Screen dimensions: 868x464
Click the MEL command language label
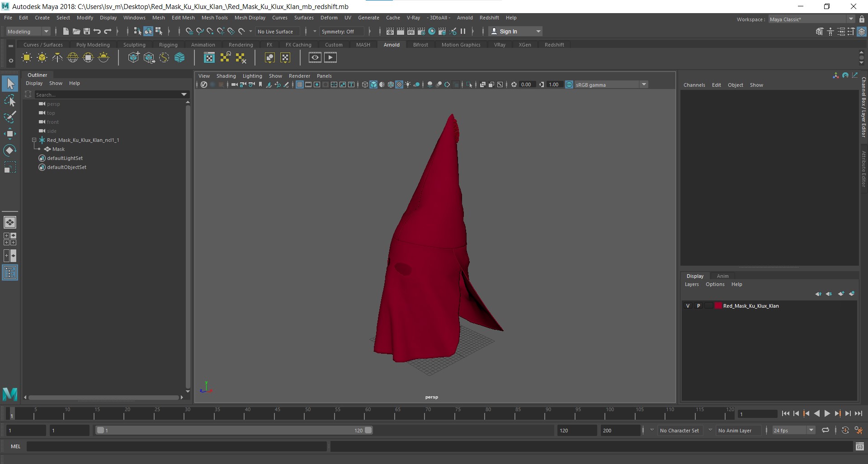[x=16, y=446]
